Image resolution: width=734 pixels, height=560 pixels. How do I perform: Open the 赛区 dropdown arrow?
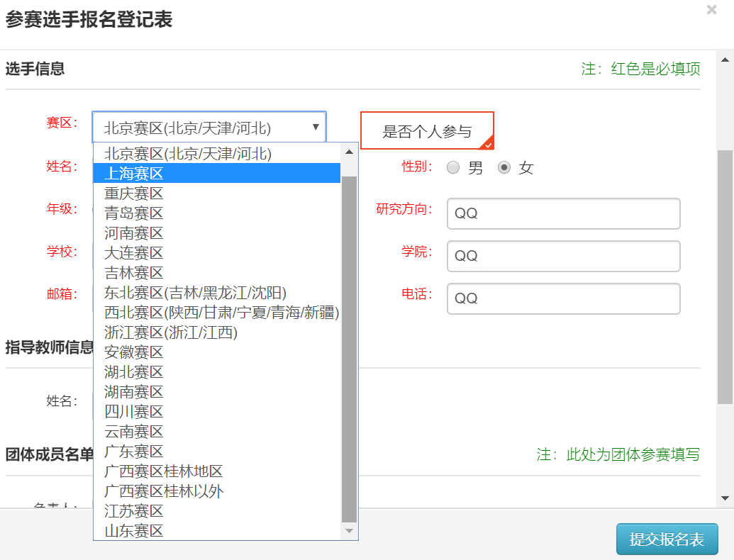coord(316,128)
